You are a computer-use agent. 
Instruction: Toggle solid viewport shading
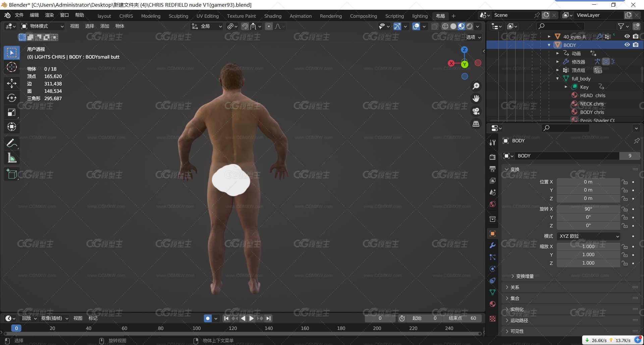click(x=453, y=26)
